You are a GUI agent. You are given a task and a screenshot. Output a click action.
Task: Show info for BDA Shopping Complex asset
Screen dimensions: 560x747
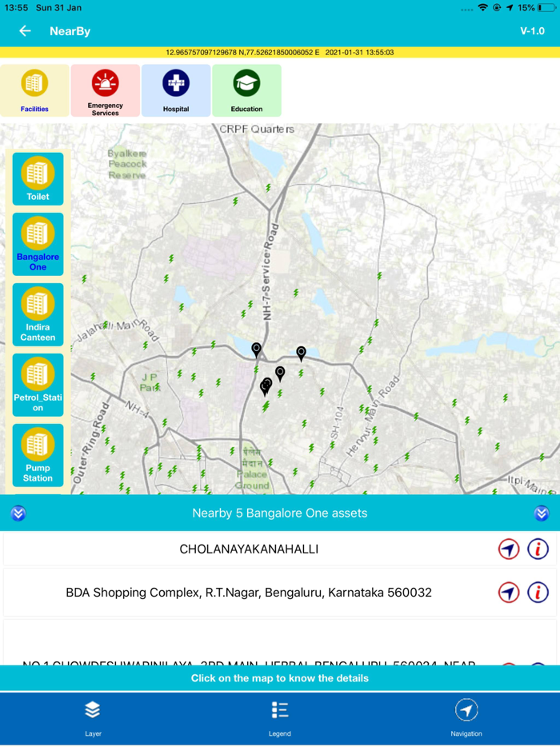(538, 593)
